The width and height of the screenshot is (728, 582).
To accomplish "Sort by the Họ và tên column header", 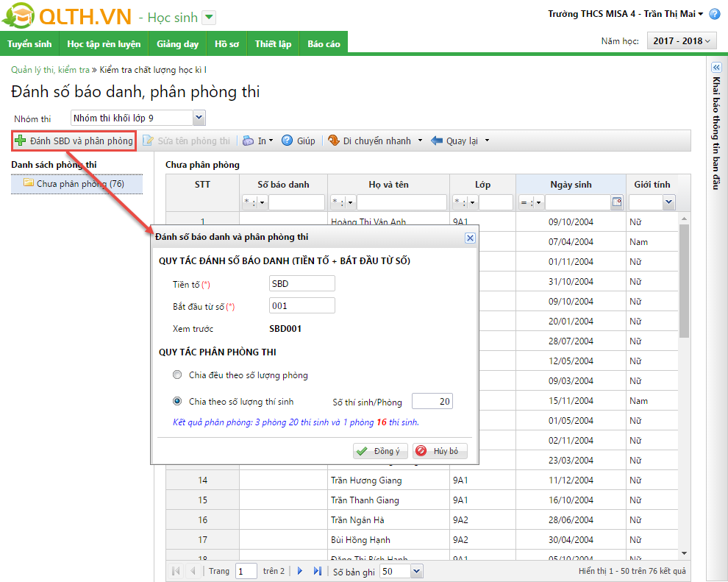I will [x=388, y=185].
